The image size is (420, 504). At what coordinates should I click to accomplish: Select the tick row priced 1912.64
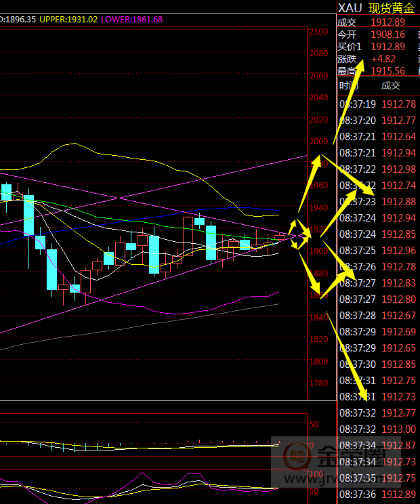(x=378, y=137)
